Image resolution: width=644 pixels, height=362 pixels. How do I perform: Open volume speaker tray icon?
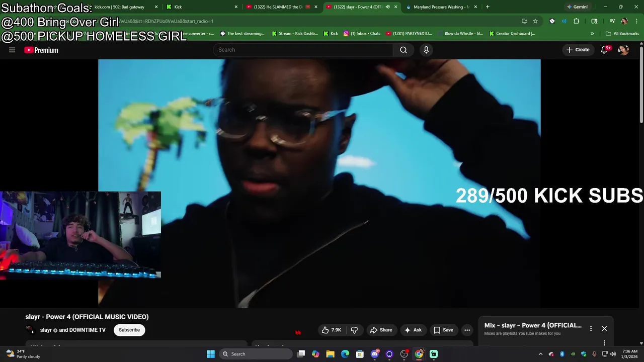(x=613, y=354)
